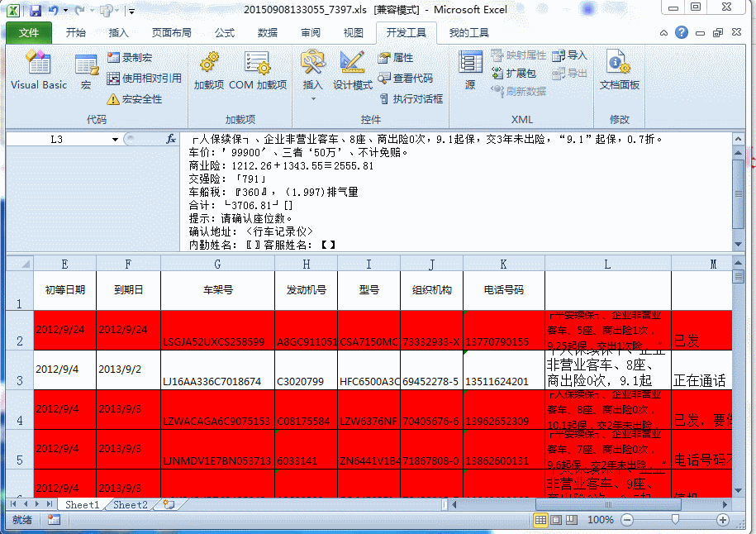Open the XML 源 (Source) pane
This screenshot has width=756, height=534.
click(470, 70)
